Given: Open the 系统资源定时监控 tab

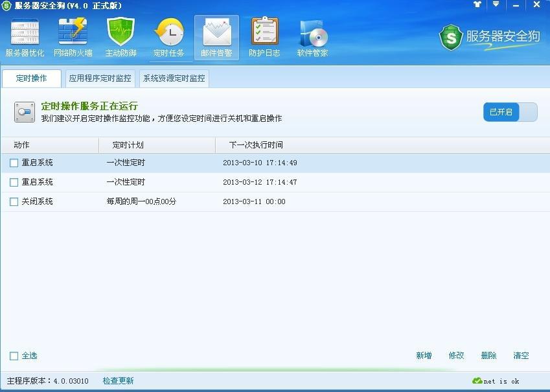Looking at the screenshot, I should coord(172,78).
